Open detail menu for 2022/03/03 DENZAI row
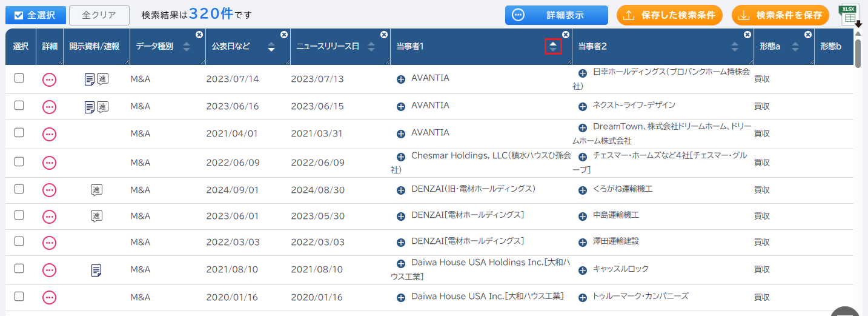Screen dimensions: 868x316 point(50,243)
